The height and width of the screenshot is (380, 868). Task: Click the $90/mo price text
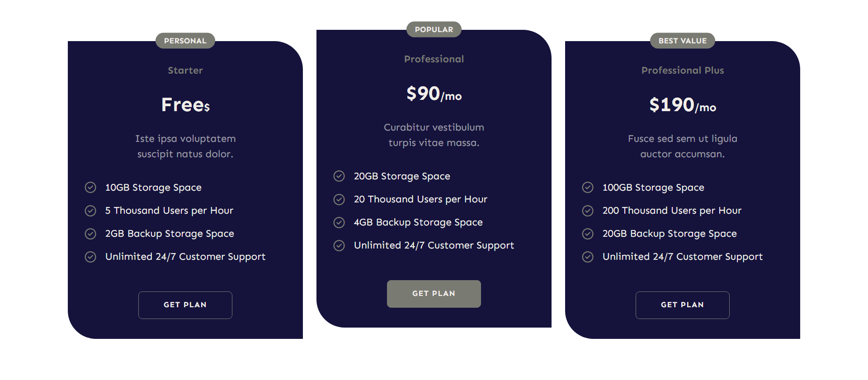click(434, 94)
